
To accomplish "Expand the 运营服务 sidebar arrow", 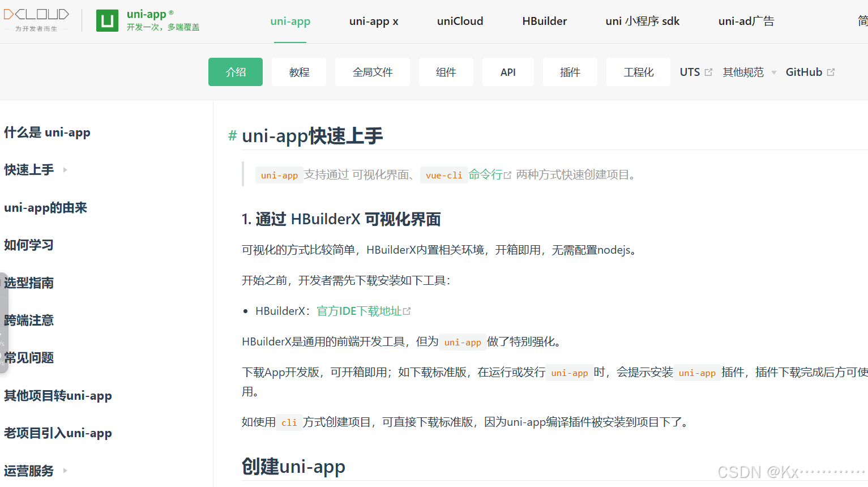I will 65,471.
